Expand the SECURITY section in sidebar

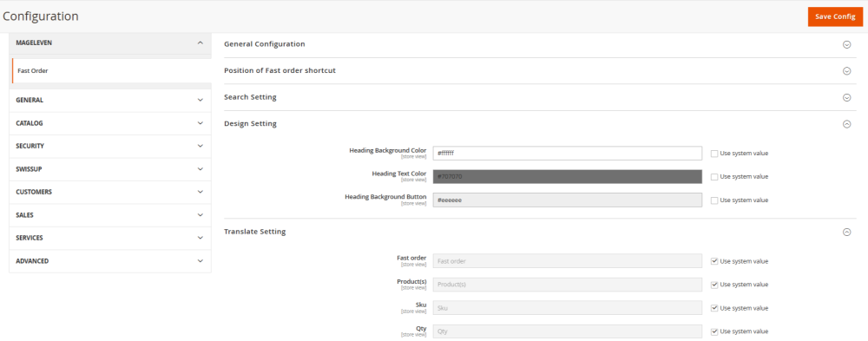click(x=110, y=146)
